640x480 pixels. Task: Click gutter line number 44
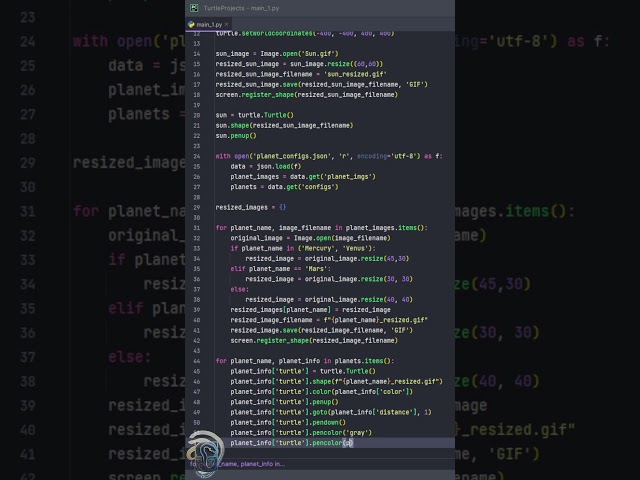[197, 361]
